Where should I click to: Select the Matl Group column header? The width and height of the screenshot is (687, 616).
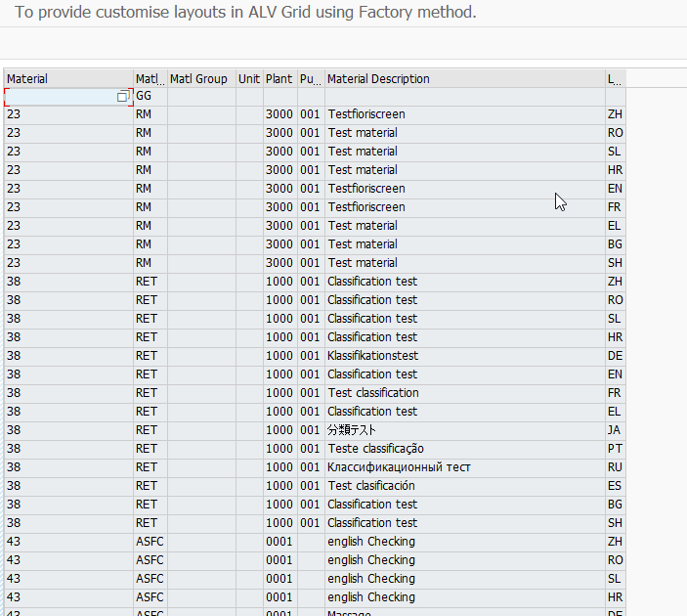click(x=201, y=79)
